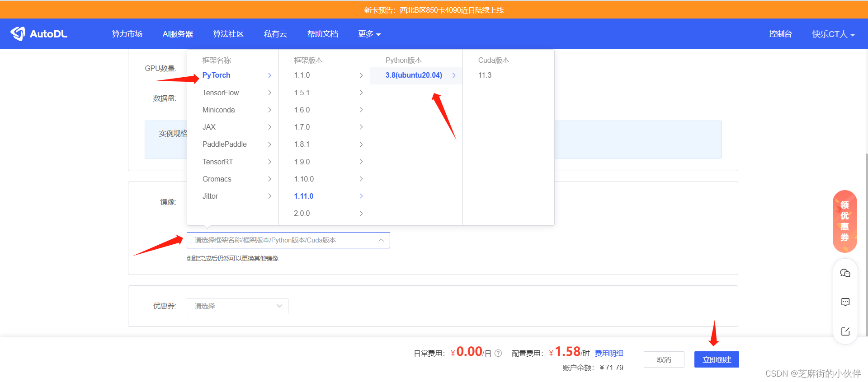Viewport: 868px width, 382px height.
Task: Open the 费用明细 fee details link
Action: point(609,353)
